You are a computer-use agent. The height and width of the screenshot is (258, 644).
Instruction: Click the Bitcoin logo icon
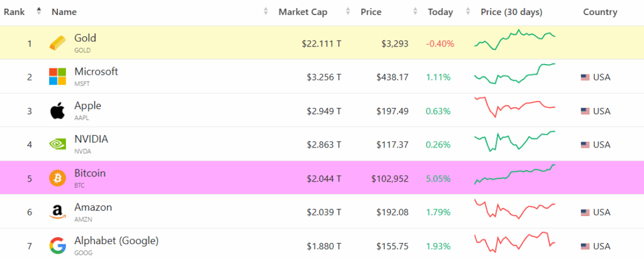[57, 178]
